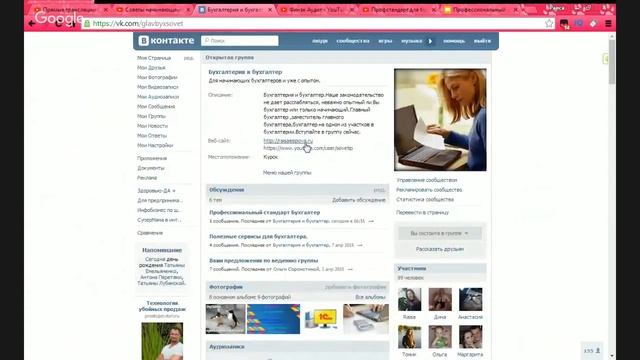Open member 'Ольга' avatar
This screenshot has height=360, width=640.
(440, 337)
